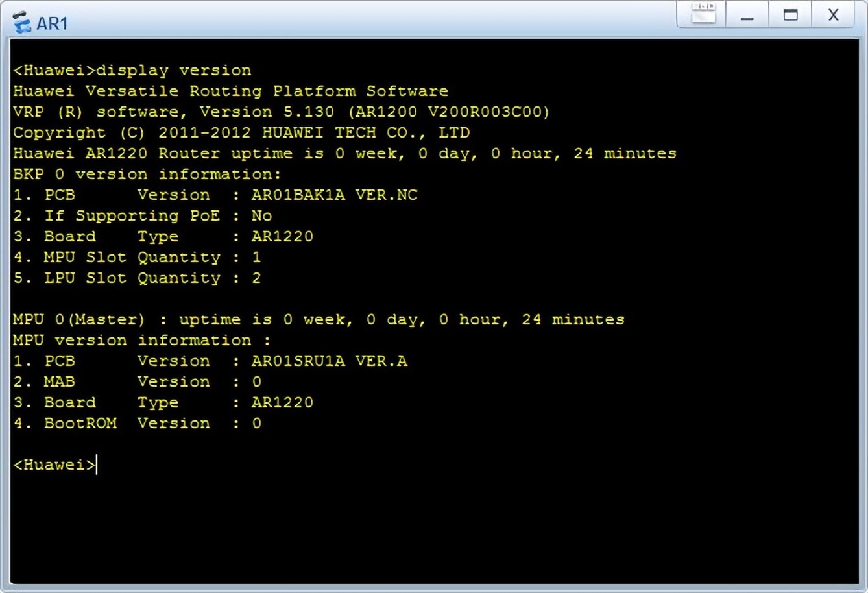Maximize the AR1 terminal window
Image resolution: width=868 pixels, height=593 pixels.
click(790, 15)
